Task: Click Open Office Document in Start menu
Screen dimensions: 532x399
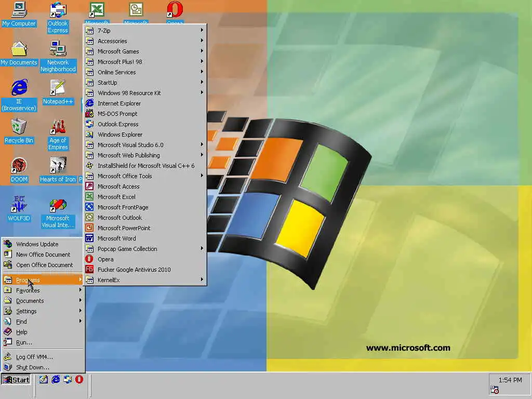Action: point(43,265)
